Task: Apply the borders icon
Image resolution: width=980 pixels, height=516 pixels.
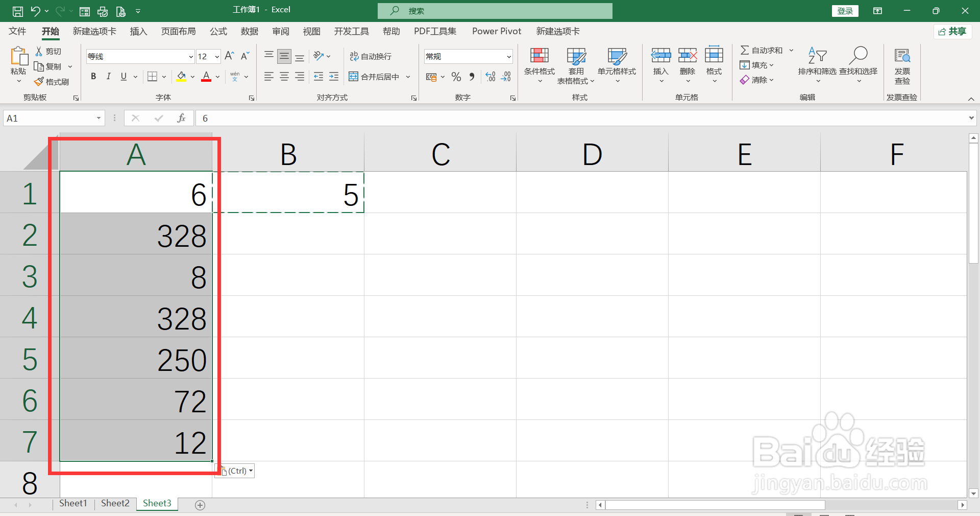Action: pos(152,77)
